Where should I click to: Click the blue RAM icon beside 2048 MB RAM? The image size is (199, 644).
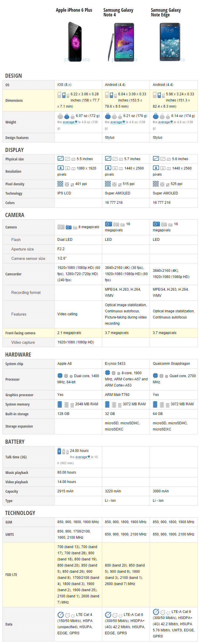(x=60, y=404)
